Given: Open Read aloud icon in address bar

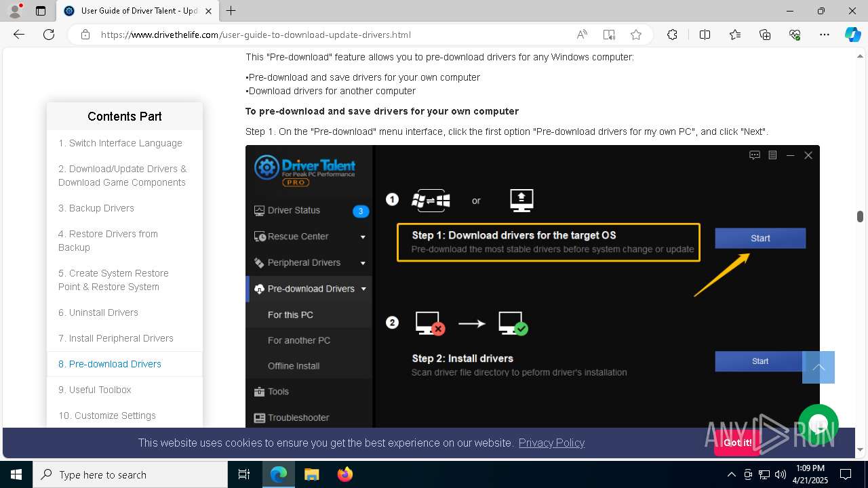Looking at the screenshot, I should pyautogui.click(x=582, y=35).
